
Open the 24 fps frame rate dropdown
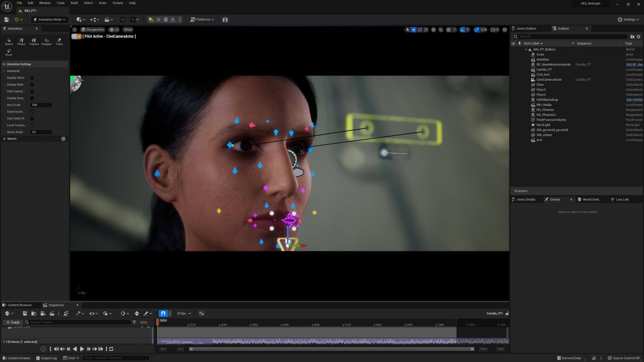tap(184, 313)
